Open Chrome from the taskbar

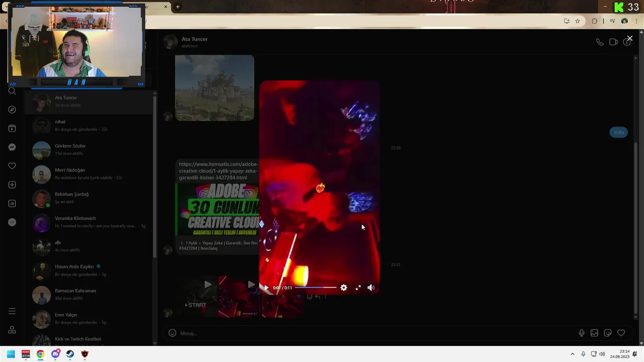[x=40, y=354]
